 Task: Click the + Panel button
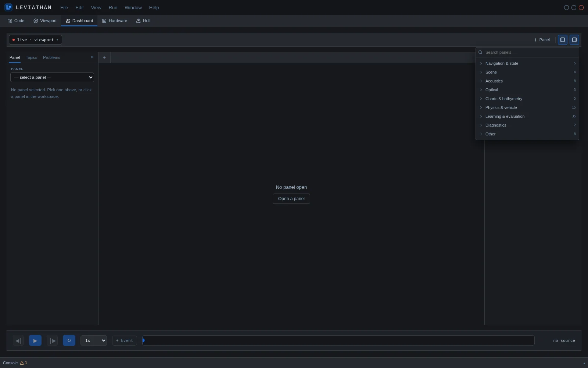pyautogui.click(x=542, y=40)
